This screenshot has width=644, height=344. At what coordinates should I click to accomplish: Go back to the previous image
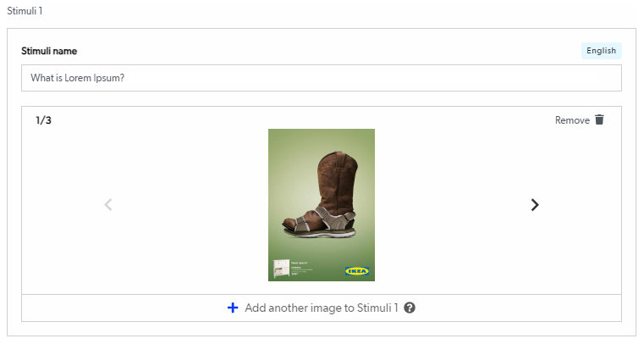click(x=107, y=204)
